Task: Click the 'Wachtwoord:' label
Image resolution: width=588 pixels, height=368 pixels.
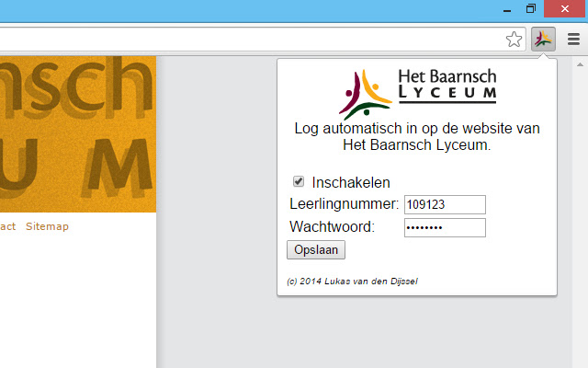Action: [x=332, y=227]
